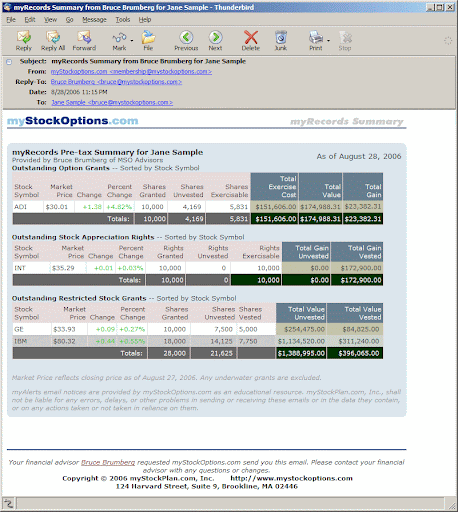The height and width of the screenshot is (512, 458).
Task: Open the Go menu
Action: 69,20
